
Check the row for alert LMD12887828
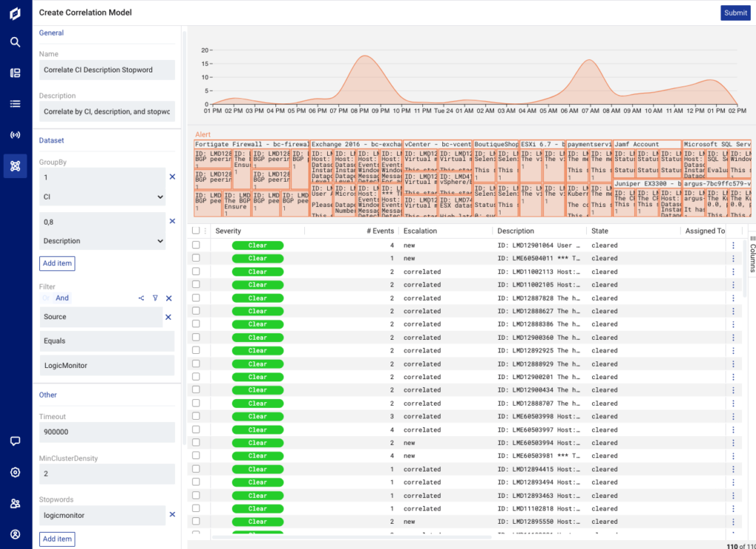point(196,298)
